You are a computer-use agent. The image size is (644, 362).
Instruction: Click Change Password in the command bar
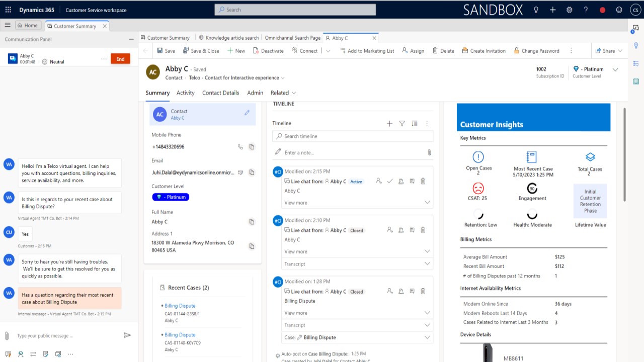tap(536, 51)
